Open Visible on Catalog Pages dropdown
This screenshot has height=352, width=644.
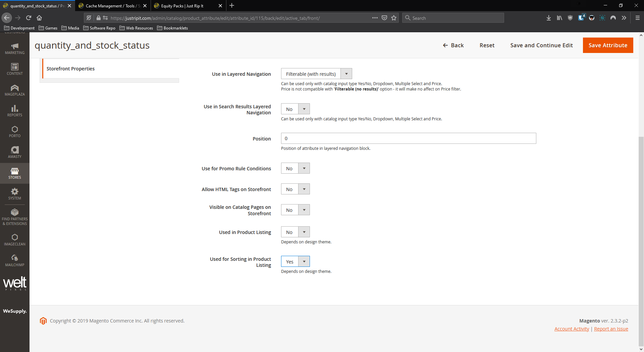click(295, 210)
